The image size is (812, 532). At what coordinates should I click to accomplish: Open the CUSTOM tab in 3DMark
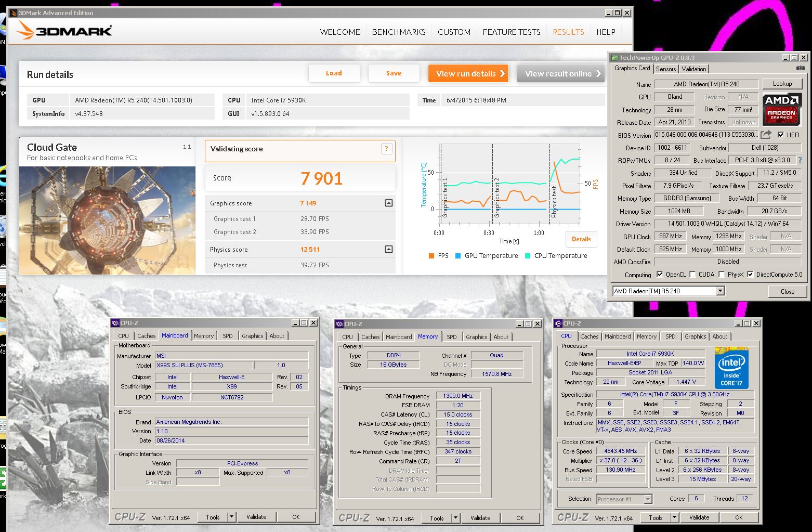454,32
